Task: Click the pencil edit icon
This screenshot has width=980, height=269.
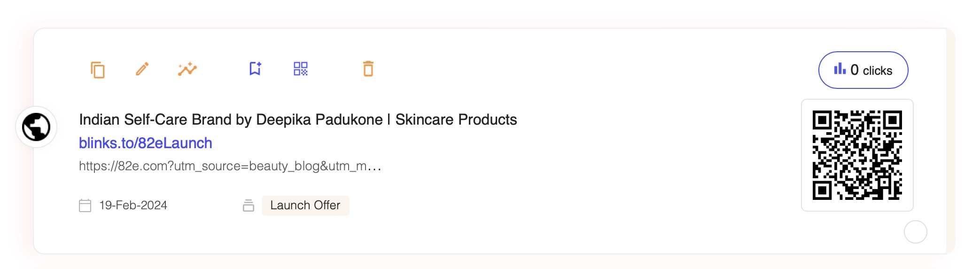Action: (142, 69)
